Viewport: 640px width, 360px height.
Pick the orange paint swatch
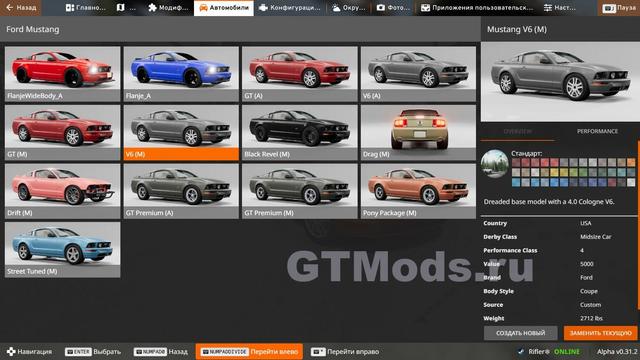631,163
